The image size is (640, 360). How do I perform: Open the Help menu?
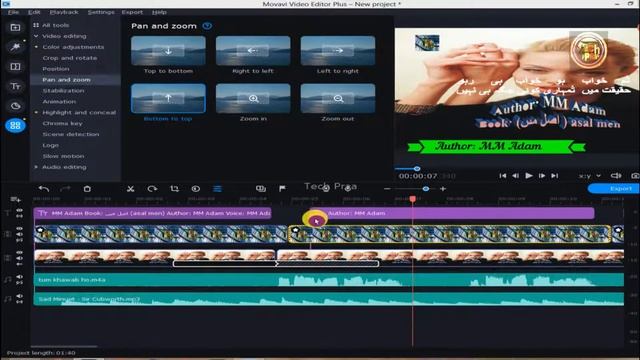159,12
